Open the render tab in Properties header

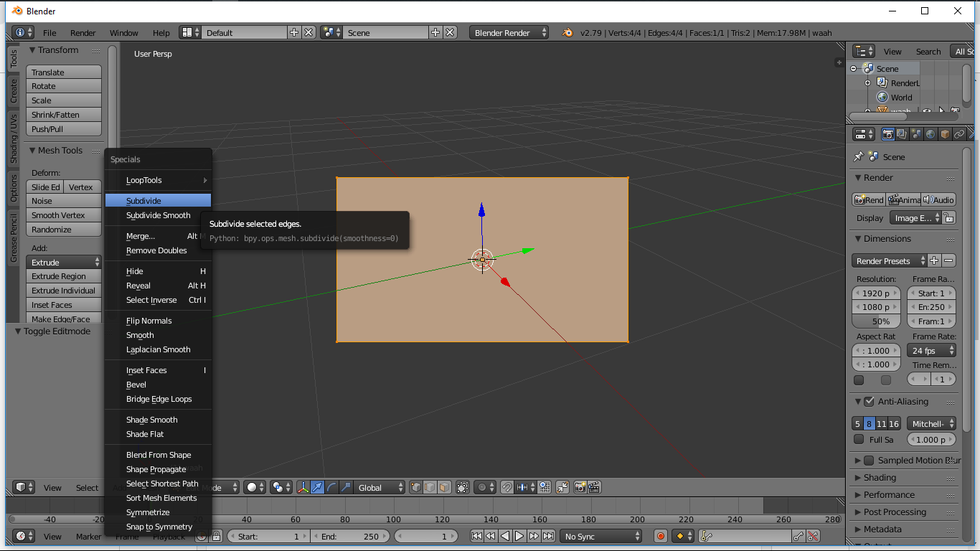[x=887, y=134]
